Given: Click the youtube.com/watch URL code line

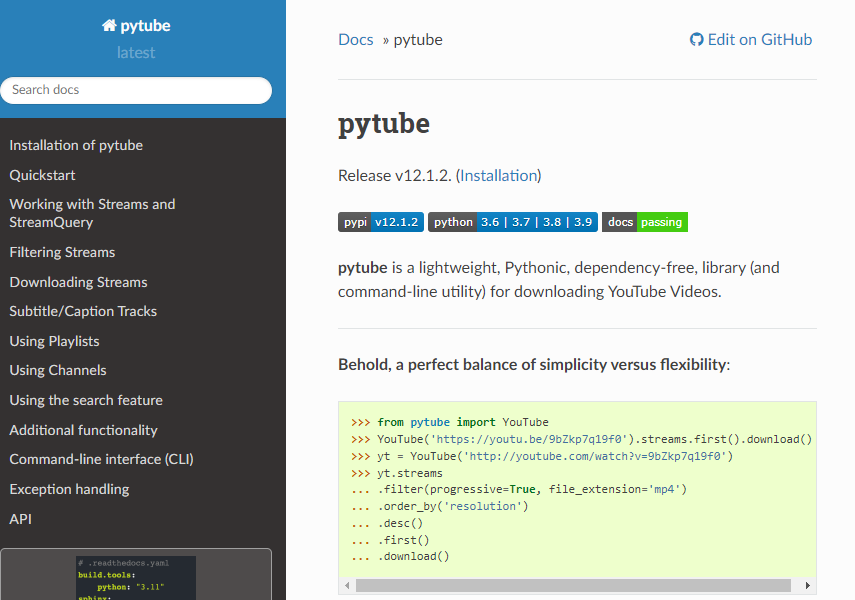Looking at the screenshot, I should pos(543,456).
